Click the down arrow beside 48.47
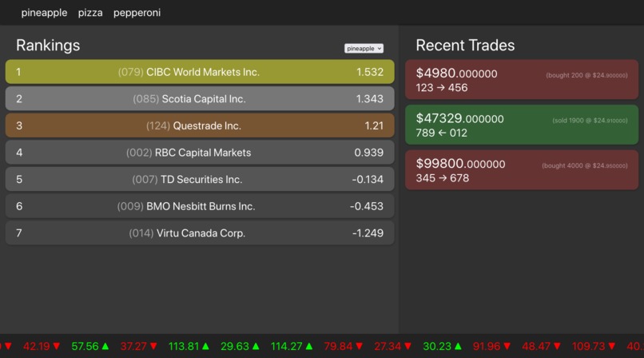644x358 pixels. (x=557, y=347)
